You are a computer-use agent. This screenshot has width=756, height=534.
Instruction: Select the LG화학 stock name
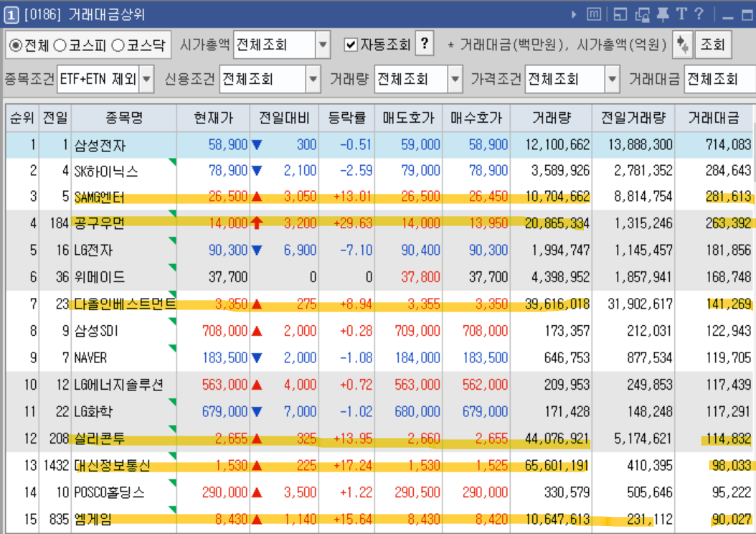(x=93, y=412)
